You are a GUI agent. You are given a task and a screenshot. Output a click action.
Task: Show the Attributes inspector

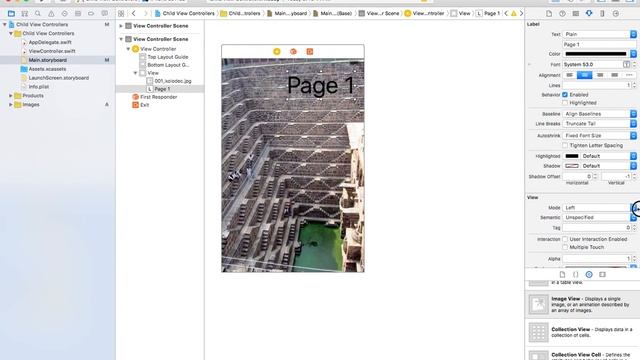coord(589,13)
